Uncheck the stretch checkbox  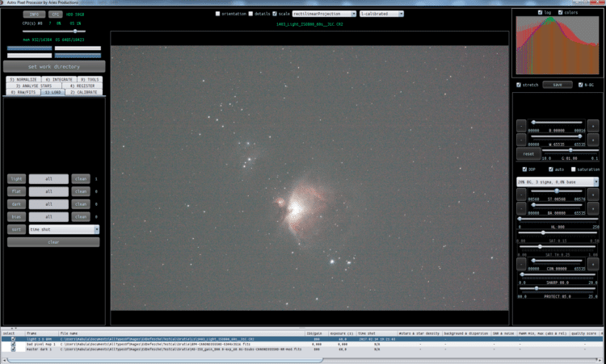tap(519, 85)
